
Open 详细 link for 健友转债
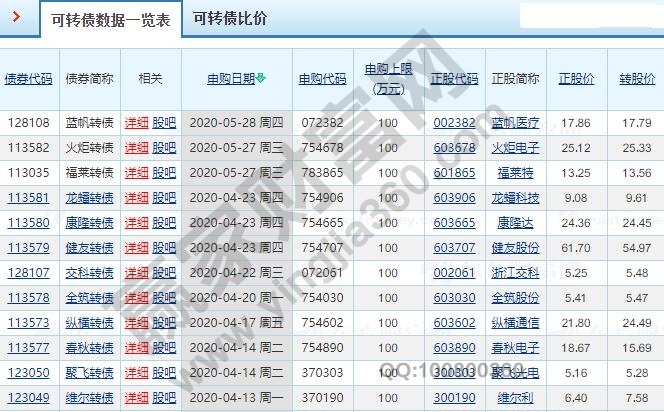(136, 248)
